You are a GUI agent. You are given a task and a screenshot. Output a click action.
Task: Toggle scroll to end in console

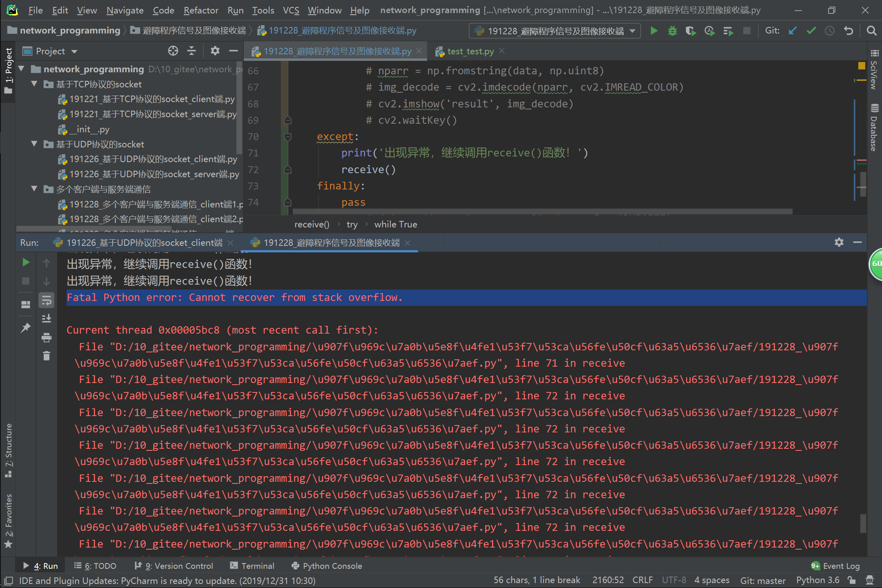(47, 319)
